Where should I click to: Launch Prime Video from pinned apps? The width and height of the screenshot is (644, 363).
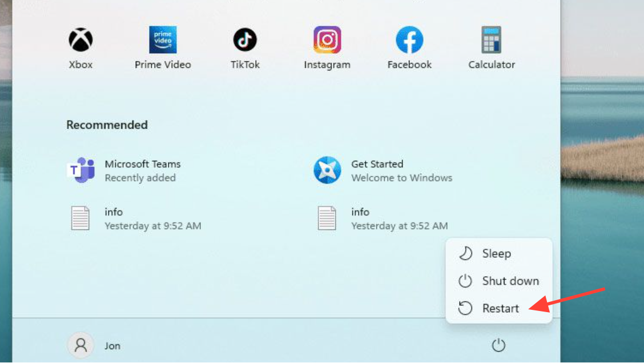click(163, 41)
